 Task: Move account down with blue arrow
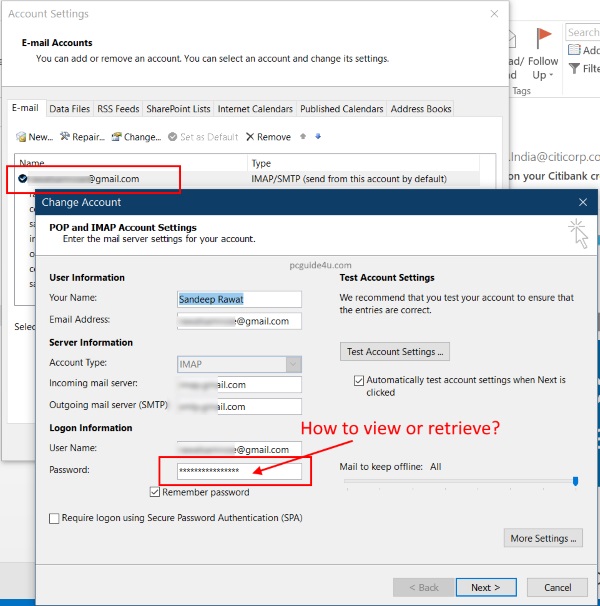click(318, 136)
